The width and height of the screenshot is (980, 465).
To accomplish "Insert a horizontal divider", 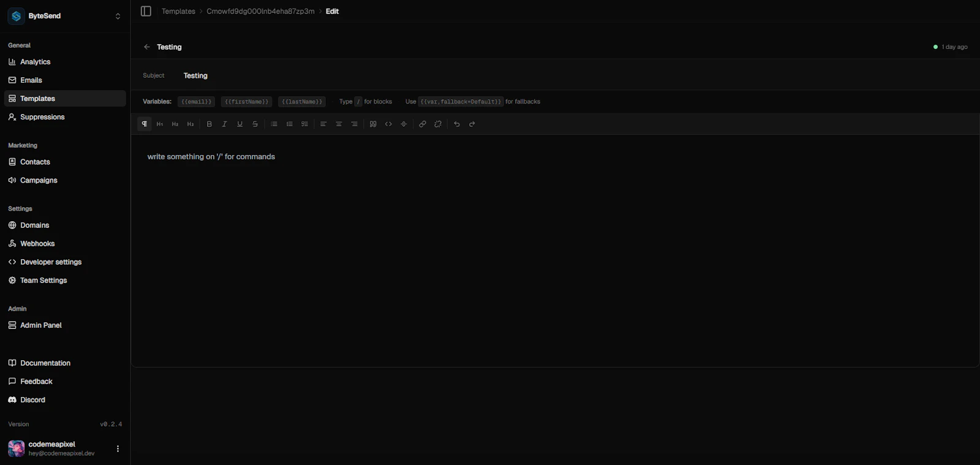I will [x=404, y=124].
